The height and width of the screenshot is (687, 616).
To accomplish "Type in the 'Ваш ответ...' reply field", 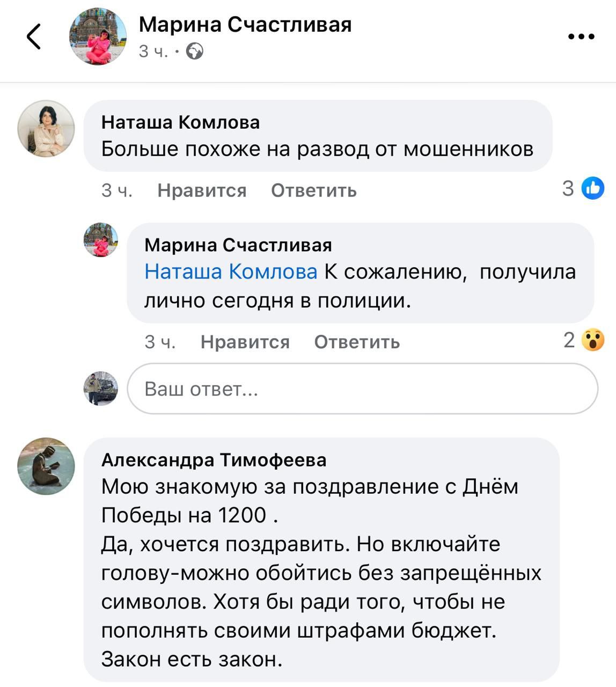I will click(x=362, y=389).
